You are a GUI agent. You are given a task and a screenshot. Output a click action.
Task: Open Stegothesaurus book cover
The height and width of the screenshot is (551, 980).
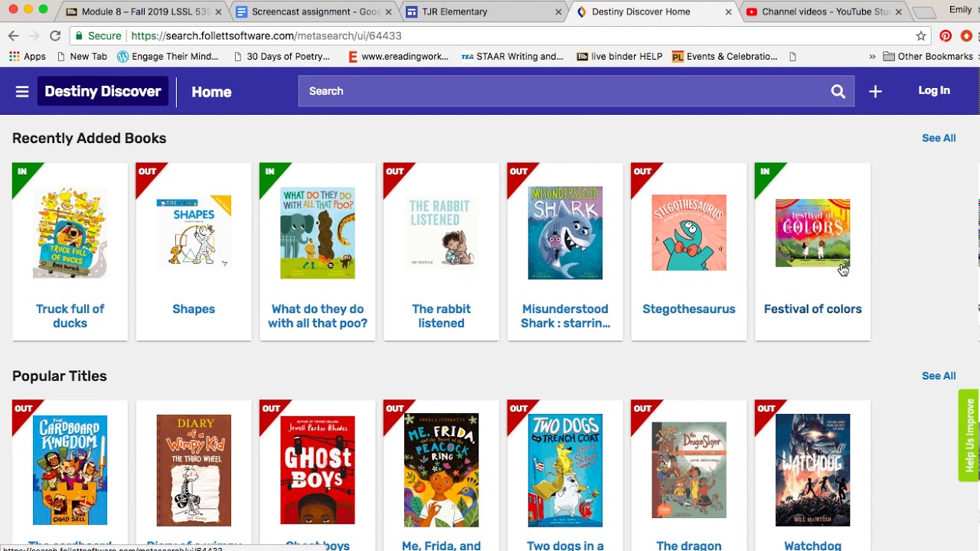[x=689, y=233]
